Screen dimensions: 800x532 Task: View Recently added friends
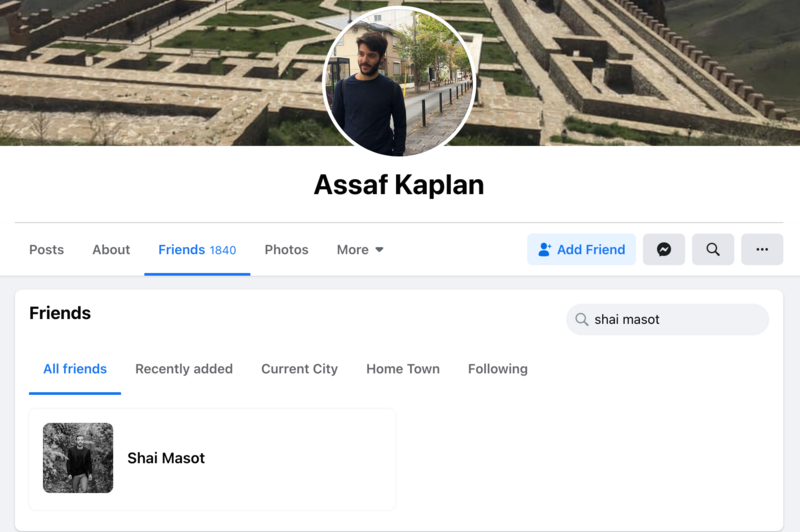click(184, 369)
